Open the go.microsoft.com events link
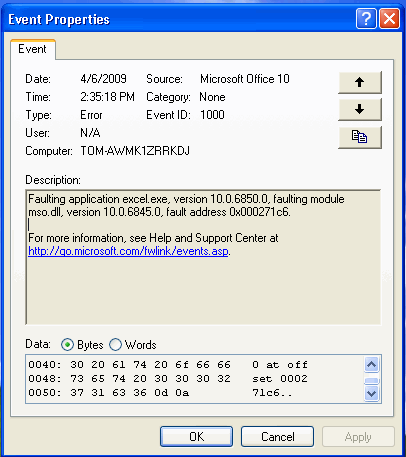The width and height of the screenshot is (406, 457). (128, 251)
